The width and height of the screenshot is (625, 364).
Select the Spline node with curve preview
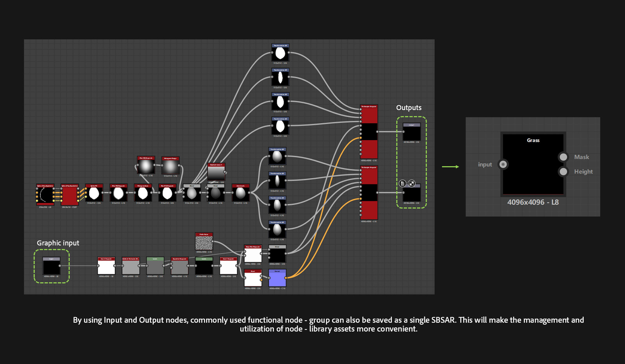point(45,194)
